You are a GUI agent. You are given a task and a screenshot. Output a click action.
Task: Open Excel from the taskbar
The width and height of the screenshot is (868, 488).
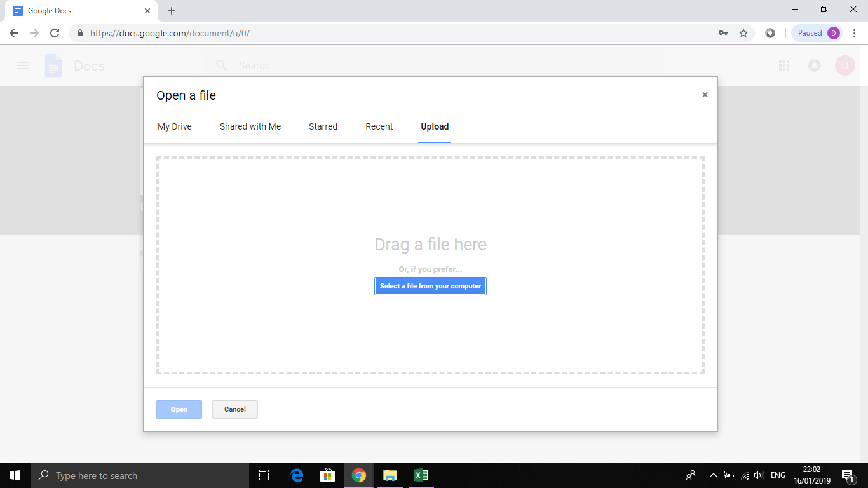[421, 475]
